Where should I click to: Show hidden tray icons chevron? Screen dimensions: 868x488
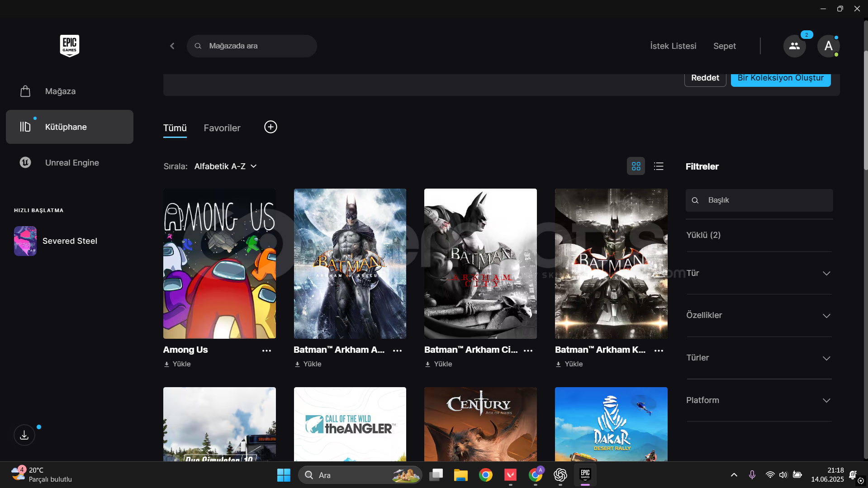[734, 475]
